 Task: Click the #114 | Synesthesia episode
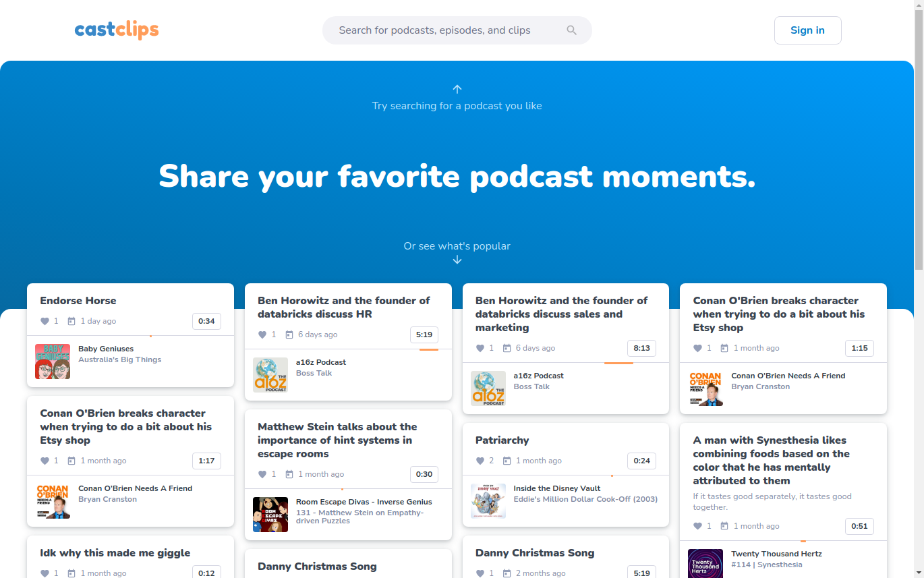[x=767, y=565]
